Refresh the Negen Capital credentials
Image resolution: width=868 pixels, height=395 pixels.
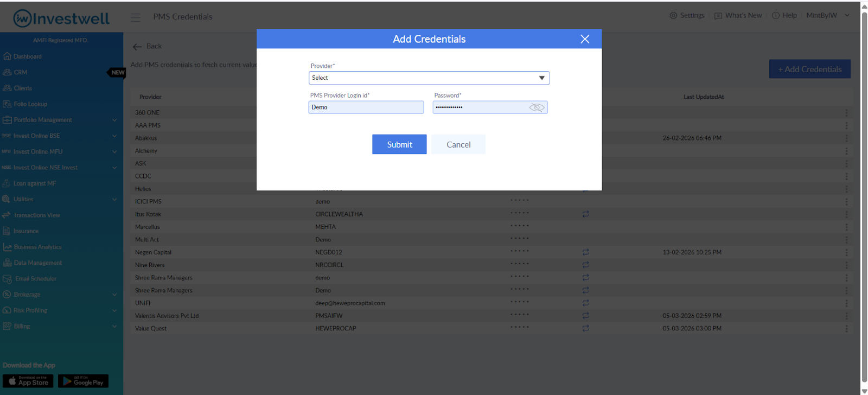[x=585, y=252]
